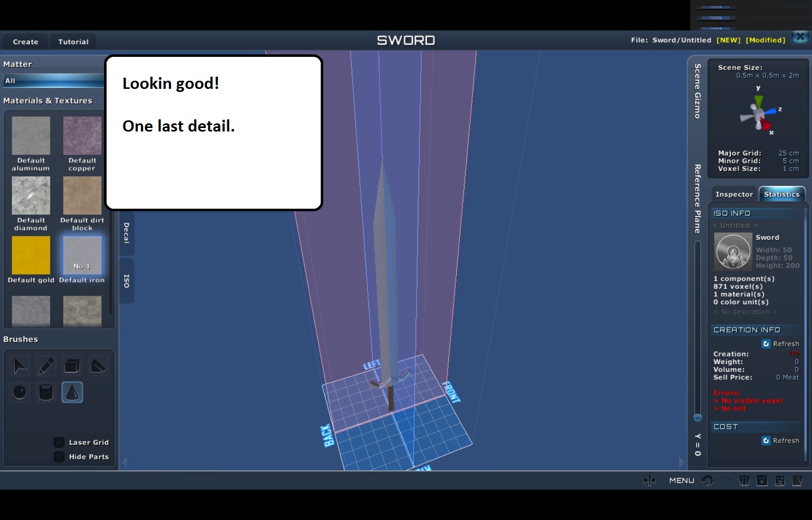Image resolution: width=812 pixels, height=520 pixels.
Task: Select the arrow pointer brush
Action: point(20,366)
